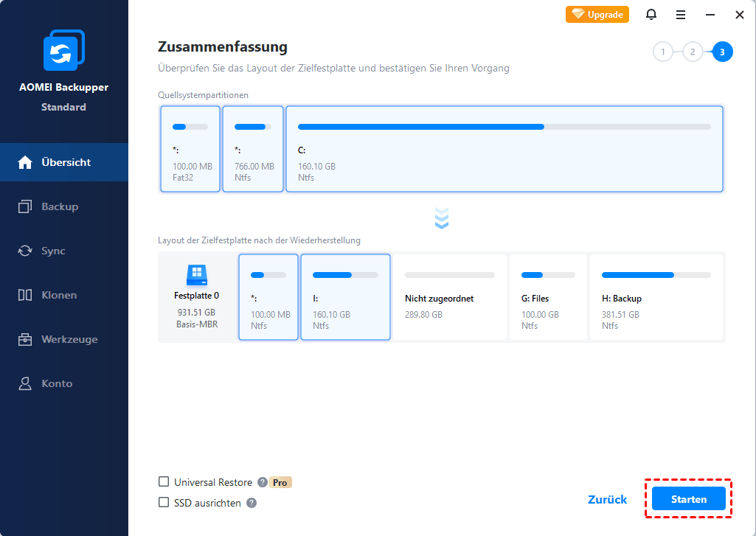Select target I: 160.10 GB partition
The image size is (756, 536).
pyautogui.click(x=346, y=297)
